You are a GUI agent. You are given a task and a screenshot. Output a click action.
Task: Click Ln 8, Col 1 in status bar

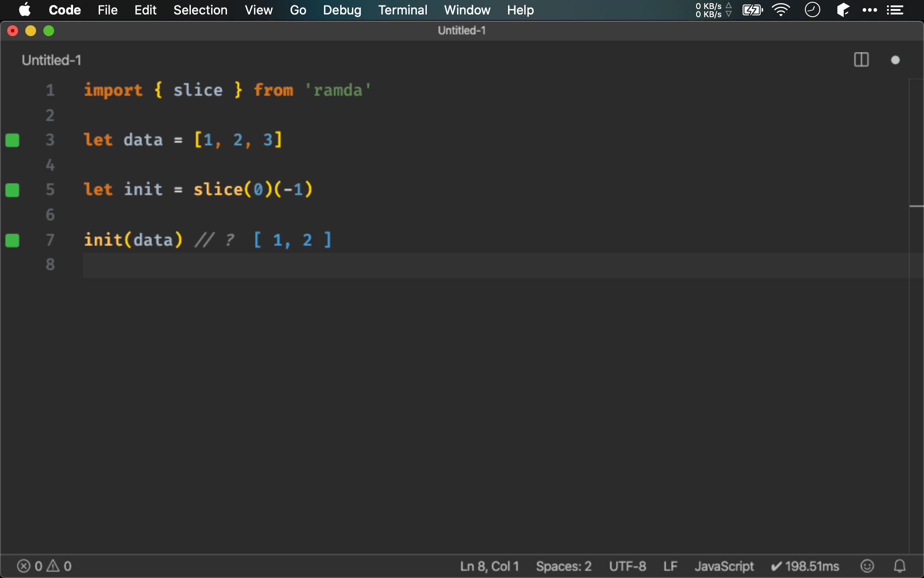point(490,566)
